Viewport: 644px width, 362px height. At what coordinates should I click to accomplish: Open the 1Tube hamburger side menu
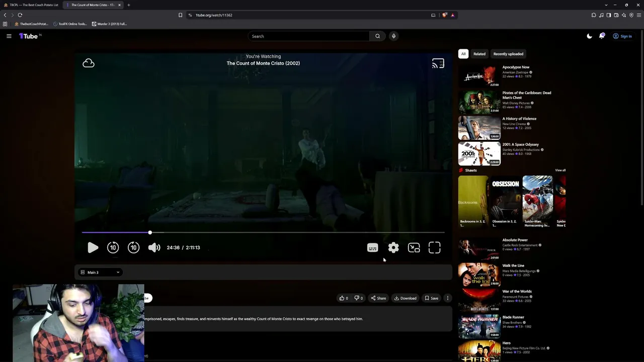(x=9, y=36)
